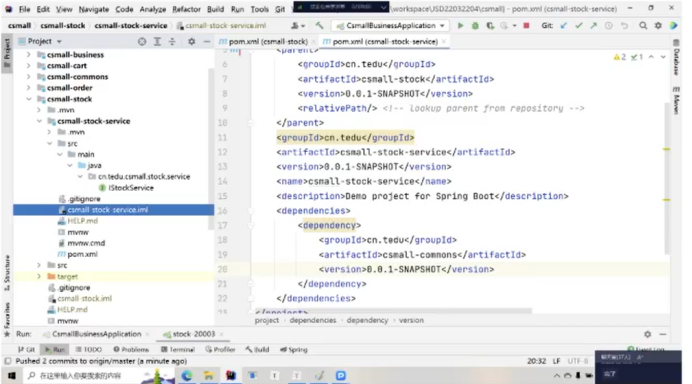The width and height of the screenshot is (692, 384).
Task: Expand all in Project panel
Action: coord(157,41)
